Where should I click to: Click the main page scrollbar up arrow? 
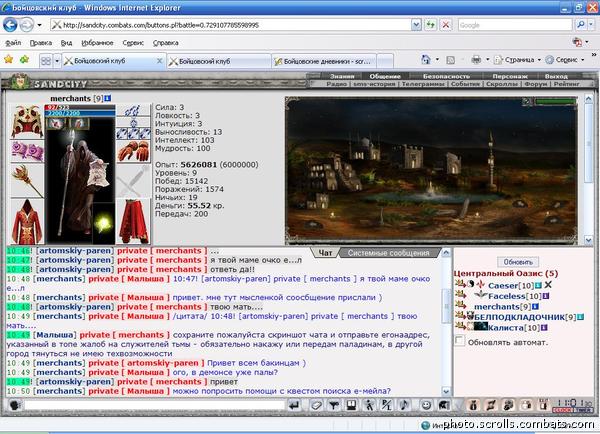point(589,99)
